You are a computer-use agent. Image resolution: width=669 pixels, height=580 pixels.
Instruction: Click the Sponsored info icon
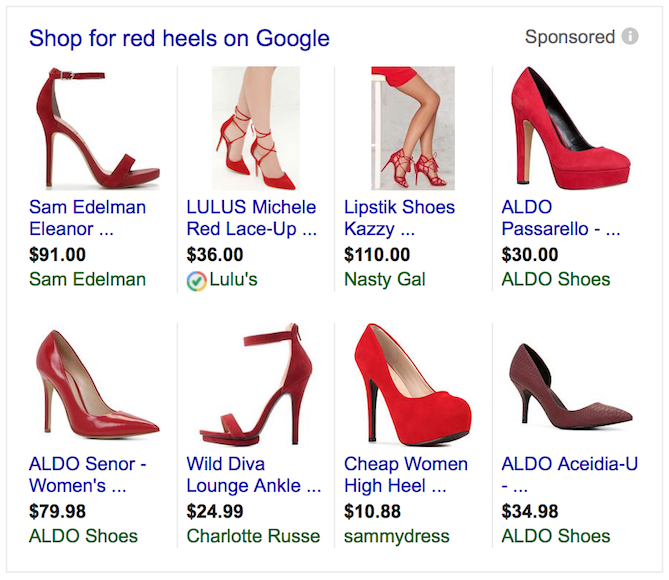(x=630, y=36)
